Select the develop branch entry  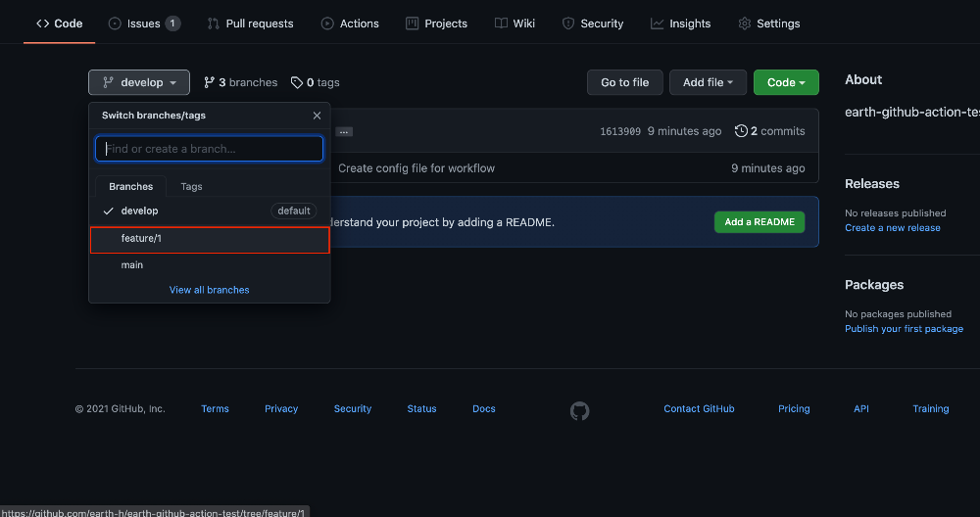pos(210,211)
